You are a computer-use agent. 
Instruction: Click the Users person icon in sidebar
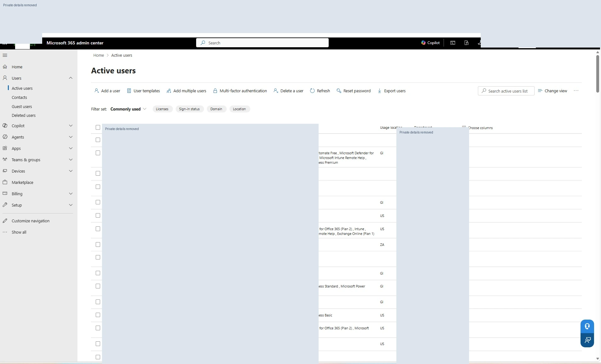[x=5, y=78]
